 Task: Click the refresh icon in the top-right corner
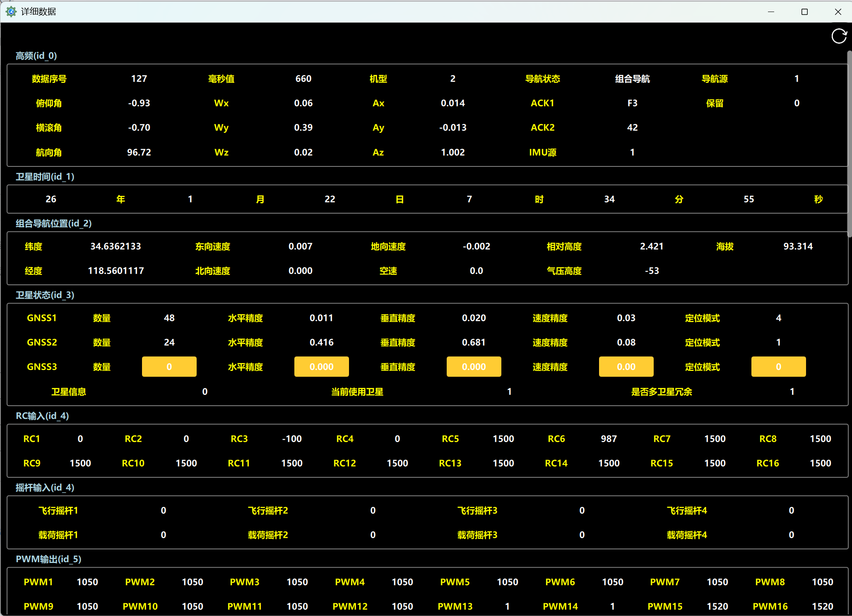[x=839, y=36]
